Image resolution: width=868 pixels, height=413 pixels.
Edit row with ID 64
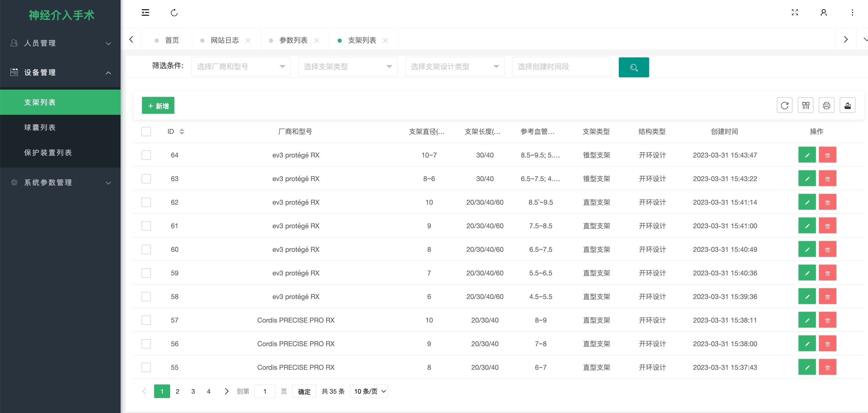pyautogui.click(x=807, y=155)
